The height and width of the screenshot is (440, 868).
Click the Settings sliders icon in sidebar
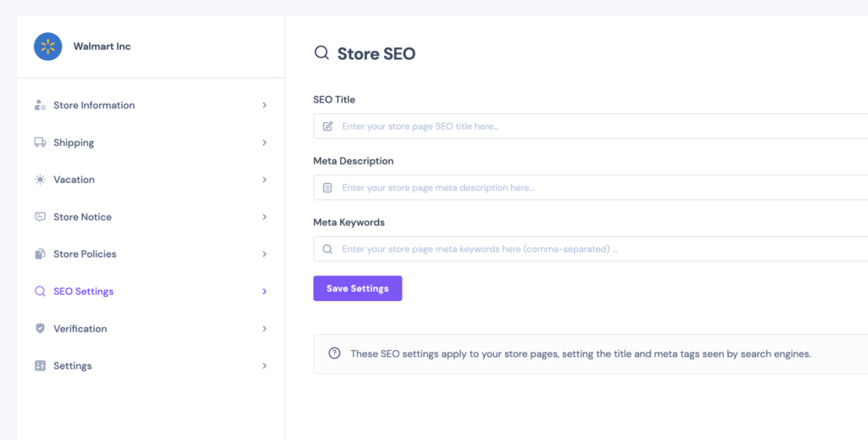40,365
